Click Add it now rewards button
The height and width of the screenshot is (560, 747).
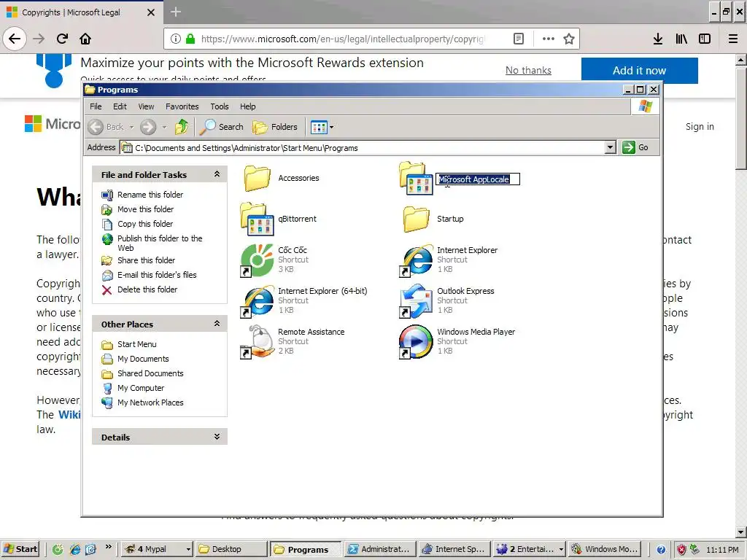click(x=639, y=71)
